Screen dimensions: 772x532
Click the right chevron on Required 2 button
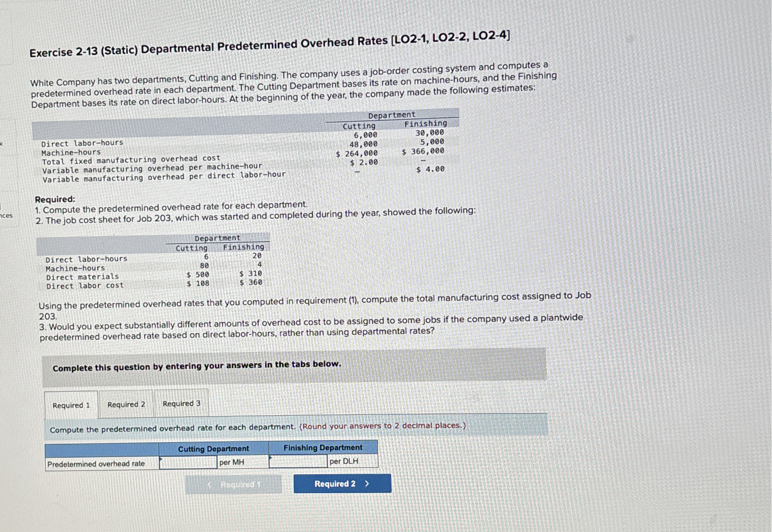click(x=367, y=484)
